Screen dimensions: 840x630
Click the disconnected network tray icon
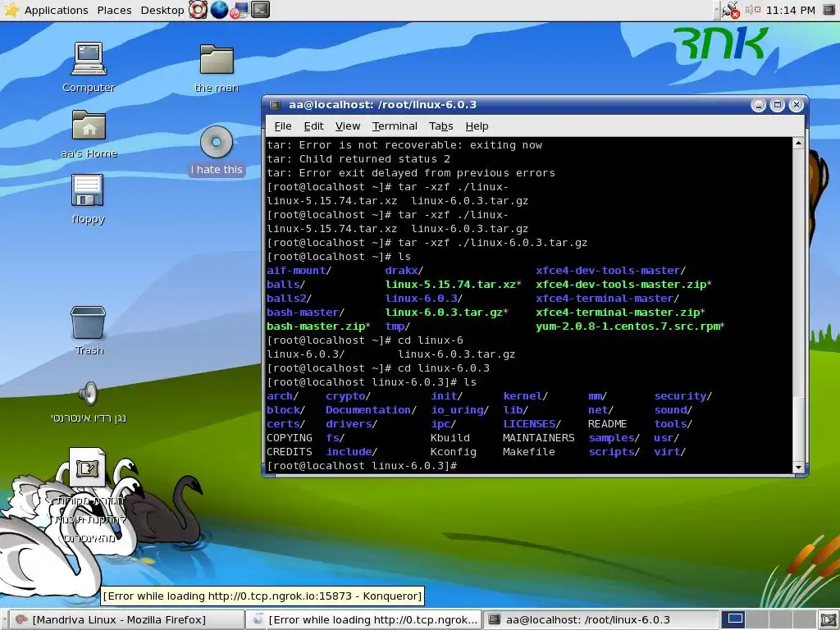click(x=730, y=10)
